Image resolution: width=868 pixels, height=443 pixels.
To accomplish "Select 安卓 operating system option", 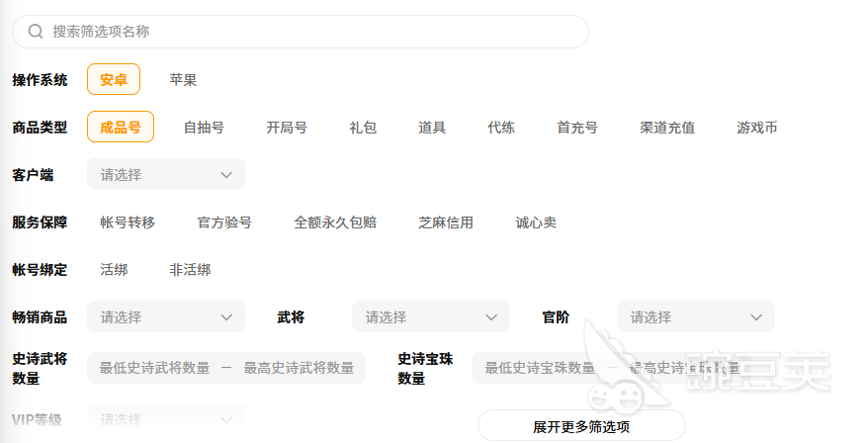I will pos(114,79).
